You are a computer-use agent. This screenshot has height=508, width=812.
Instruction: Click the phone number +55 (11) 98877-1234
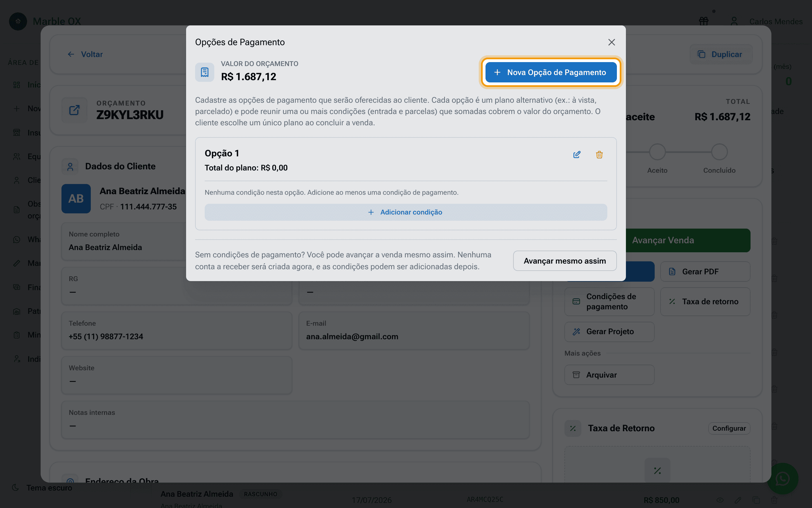tap(106, 336)
